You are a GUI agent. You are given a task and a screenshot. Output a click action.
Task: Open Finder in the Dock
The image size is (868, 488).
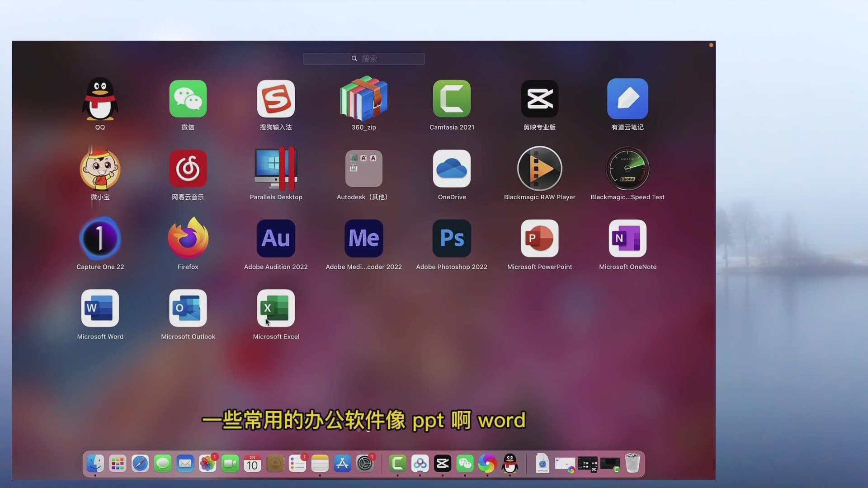point(95,464)
